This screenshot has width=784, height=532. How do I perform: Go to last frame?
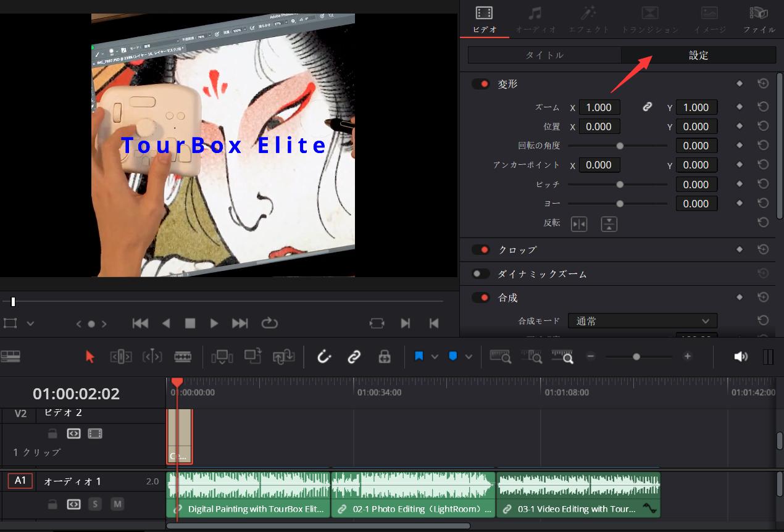[x=240, y=323]
